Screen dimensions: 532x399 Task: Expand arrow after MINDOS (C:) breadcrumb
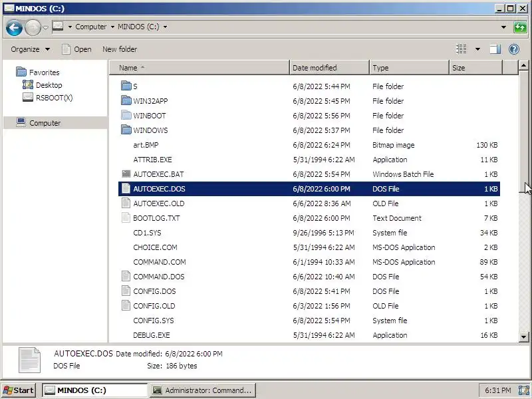[165, 27]
